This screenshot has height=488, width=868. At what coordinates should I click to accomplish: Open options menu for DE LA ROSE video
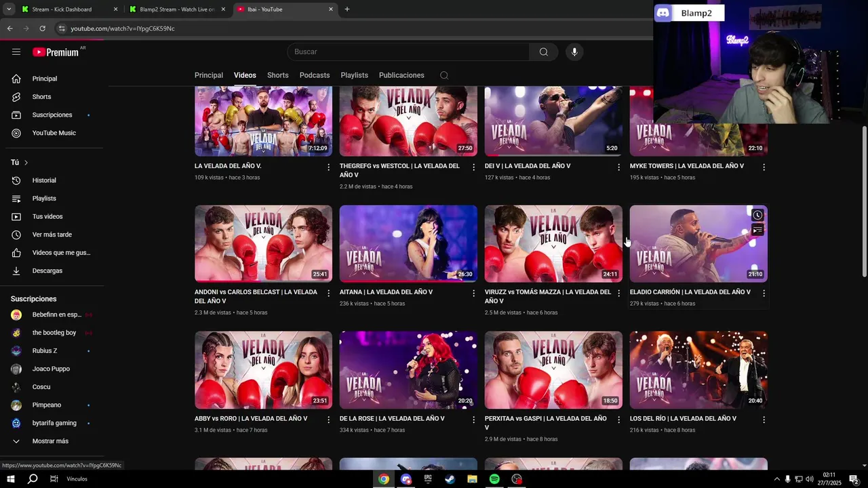pos(474,420)
